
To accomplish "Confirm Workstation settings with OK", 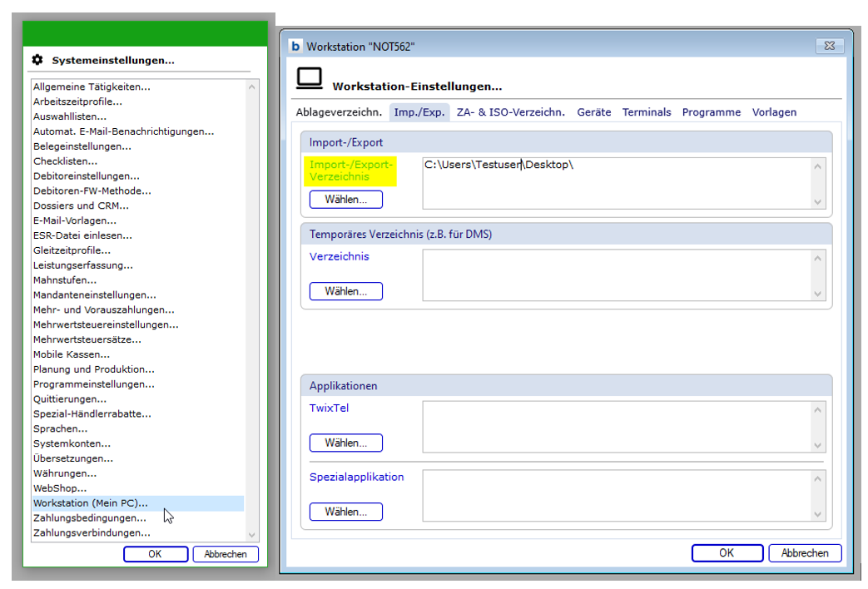I will click(727, 553).
